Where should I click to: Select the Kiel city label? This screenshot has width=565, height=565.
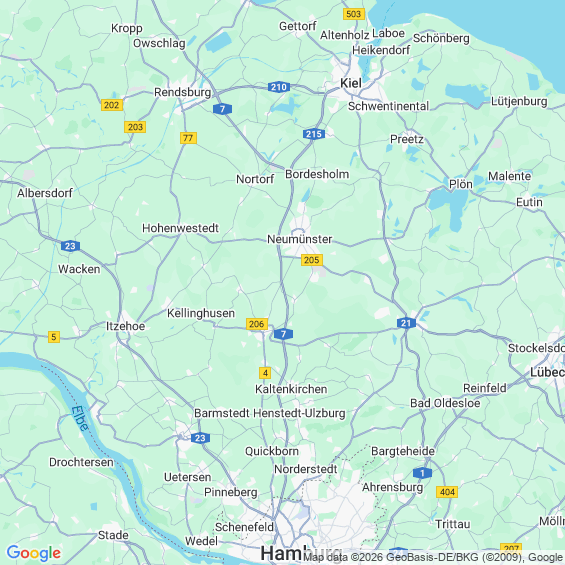click(x=351, y=83)
